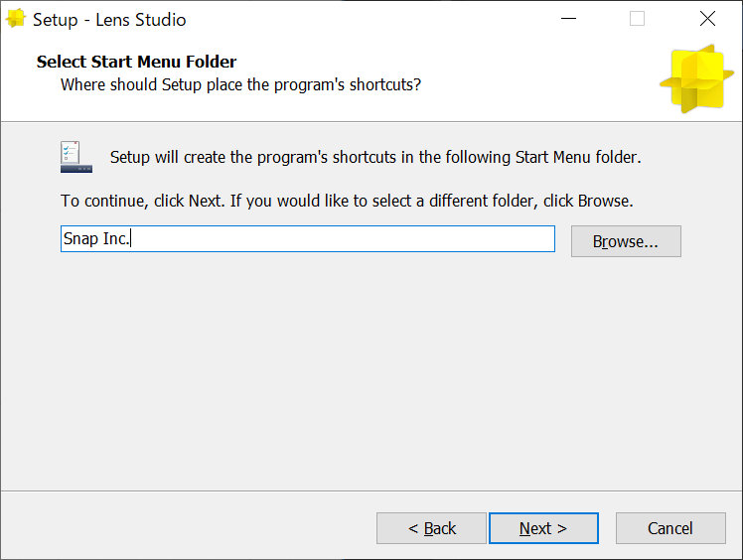Click the Next button to continue setup
743x560 pixels.
543,528
